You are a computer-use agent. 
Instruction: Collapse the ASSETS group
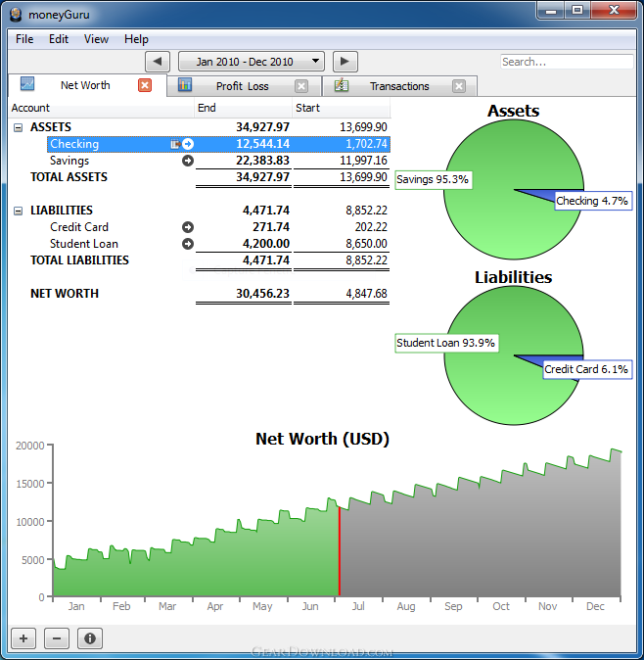[18, 127]
